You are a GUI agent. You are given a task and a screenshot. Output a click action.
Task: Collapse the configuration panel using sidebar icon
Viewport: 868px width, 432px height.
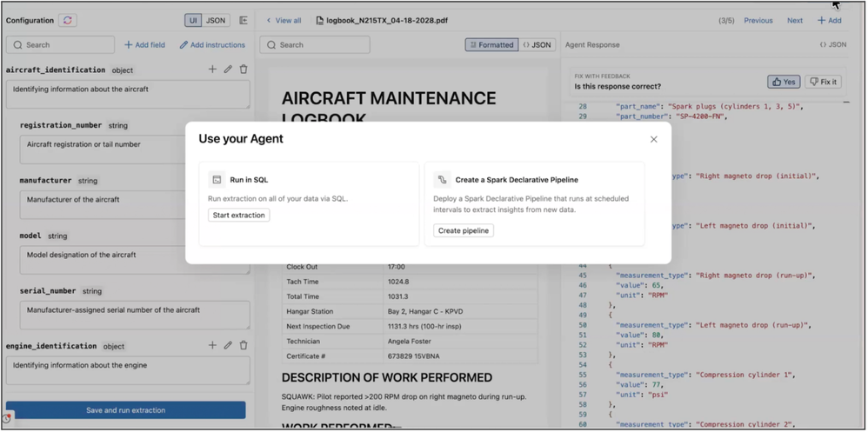[x=244, y=20]
